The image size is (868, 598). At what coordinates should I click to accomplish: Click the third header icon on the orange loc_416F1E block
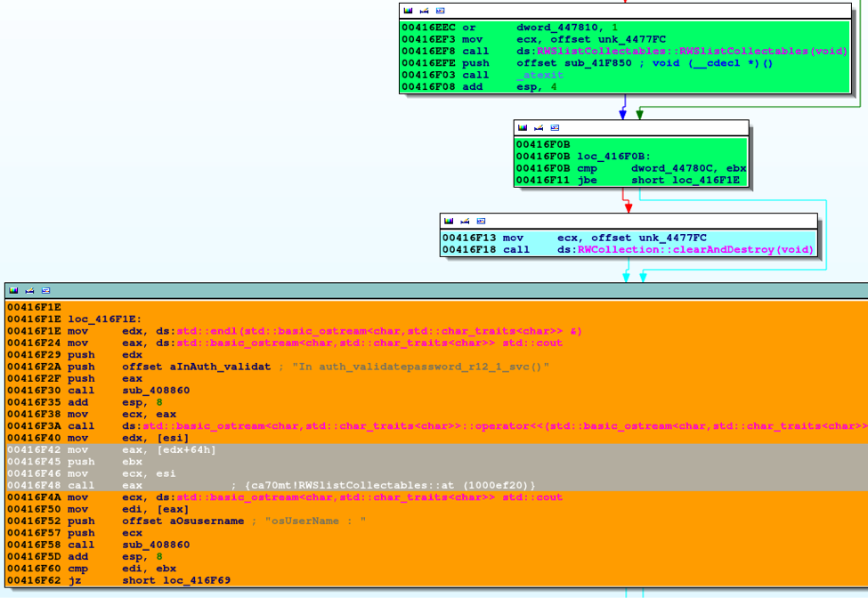[x=44, y=290]
